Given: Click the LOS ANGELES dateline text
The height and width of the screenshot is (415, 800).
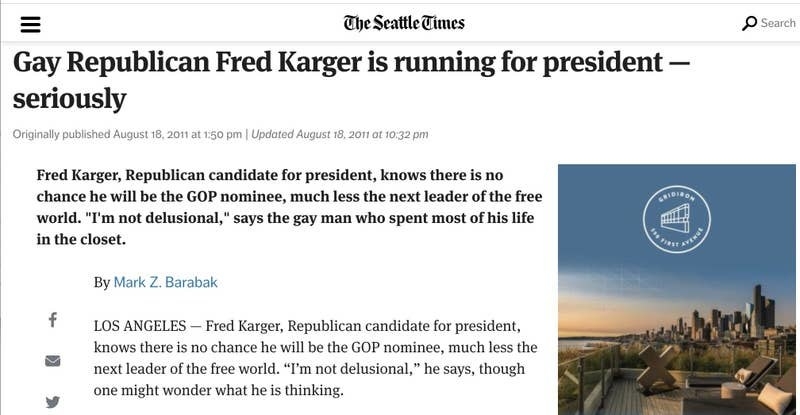Looking at the screenshot, I should [139, 326].
